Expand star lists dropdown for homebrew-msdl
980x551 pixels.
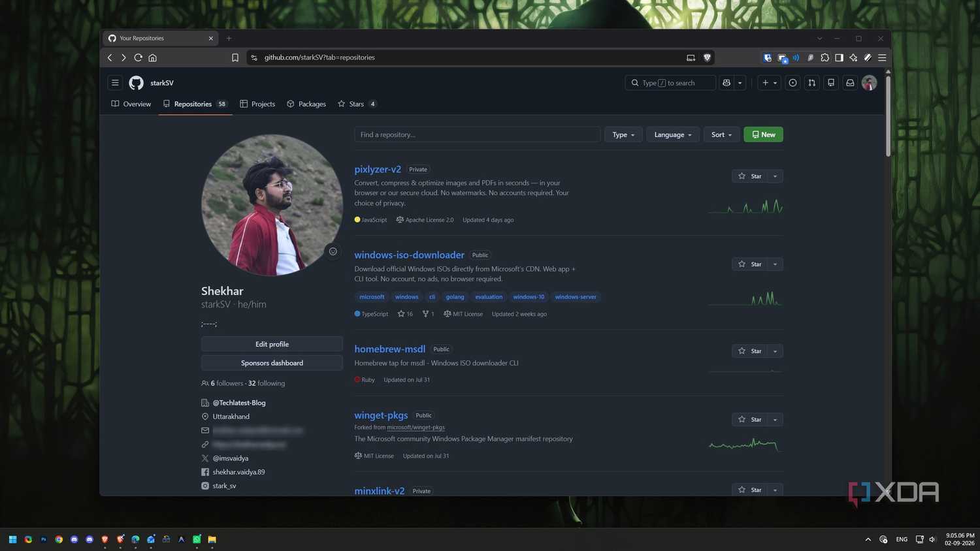[775, 351]
